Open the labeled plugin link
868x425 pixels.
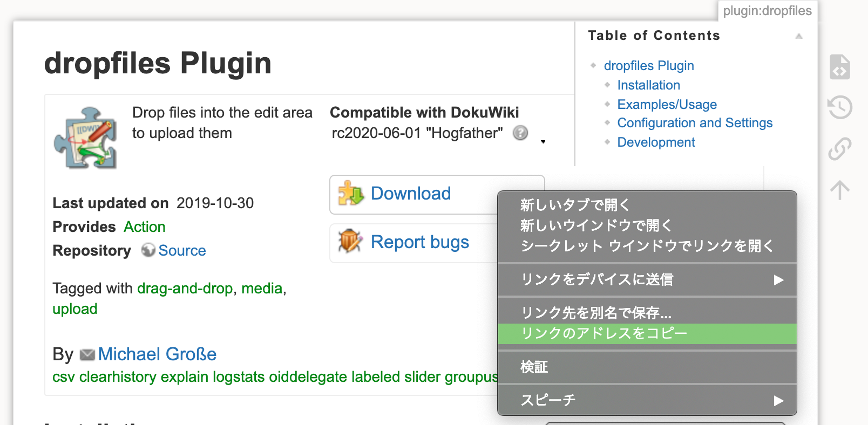pyautogui.click(x=376, y=377)
